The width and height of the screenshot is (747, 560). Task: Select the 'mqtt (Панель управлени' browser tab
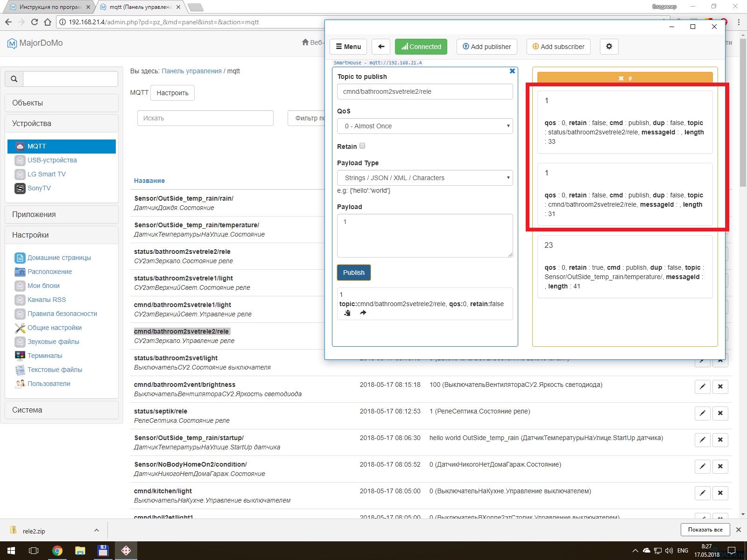141,7
